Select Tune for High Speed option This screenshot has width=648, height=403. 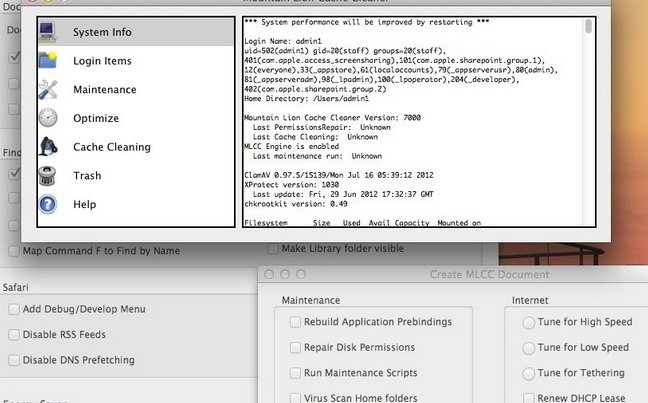[x=528, y=322]
